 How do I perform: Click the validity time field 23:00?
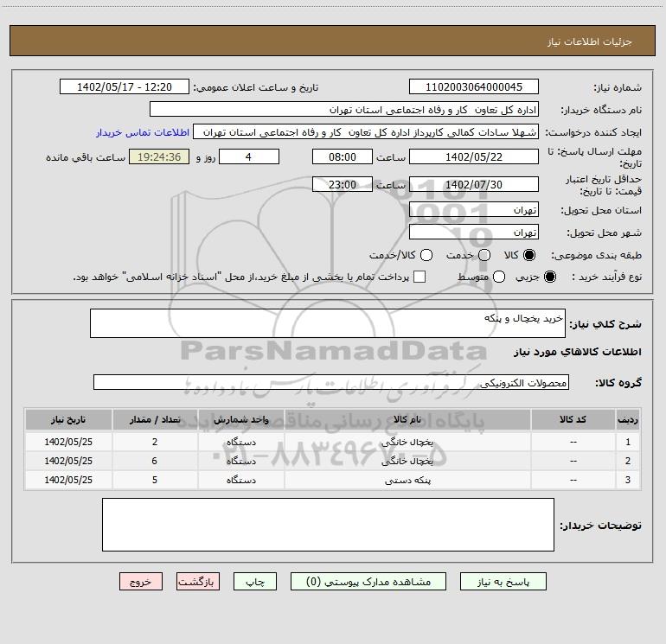[343, 184]
